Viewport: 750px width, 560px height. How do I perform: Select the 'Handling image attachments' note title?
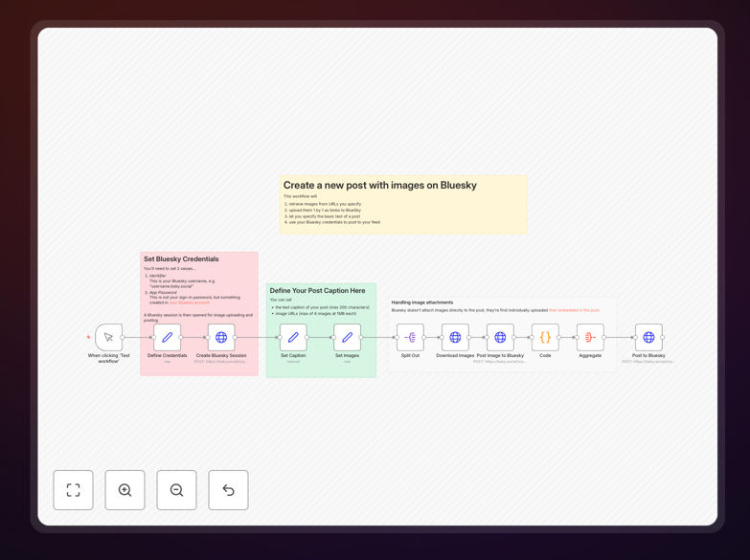click(421, 302)
